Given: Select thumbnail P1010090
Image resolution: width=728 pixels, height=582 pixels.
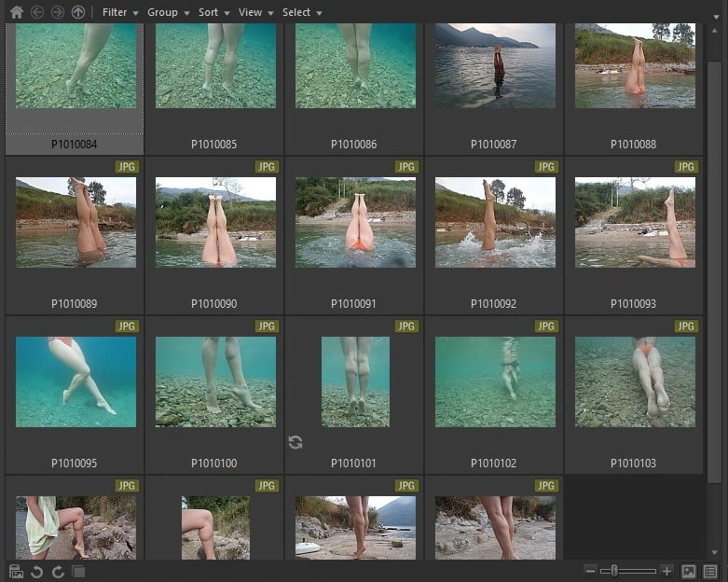Looking at the screenshot, I should pos(215,223).
